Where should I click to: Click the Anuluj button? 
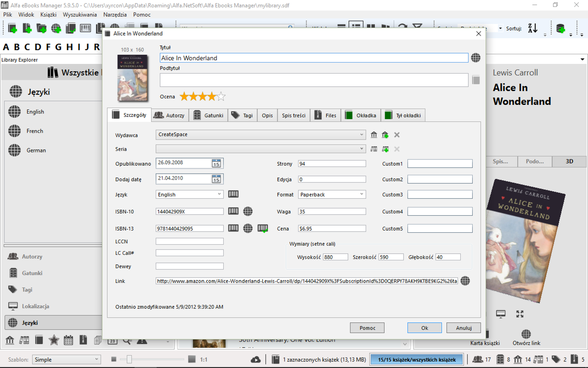(x=463, y=328)
